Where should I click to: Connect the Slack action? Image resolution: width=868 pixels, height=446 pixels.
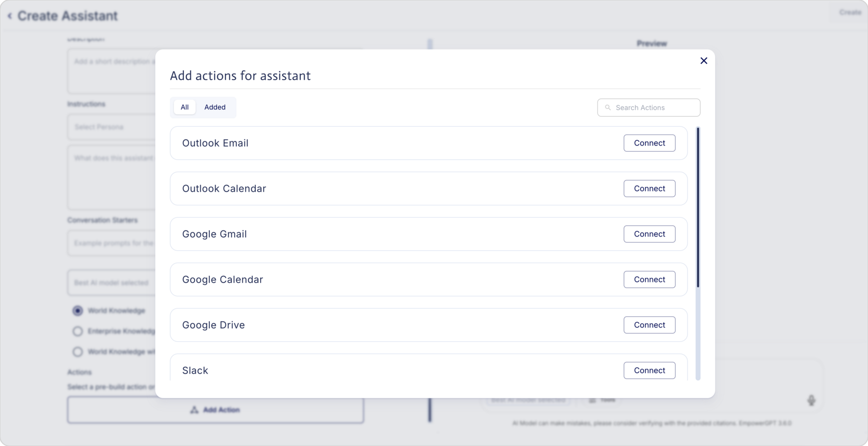(x=649, y=371)
